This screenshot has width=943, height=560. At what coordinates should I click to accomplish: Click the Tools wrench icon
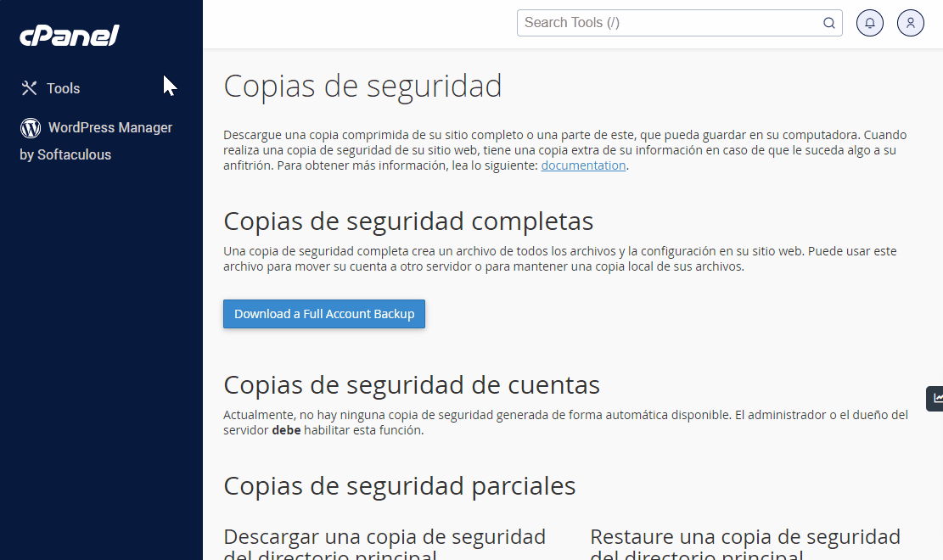[x=29, y=88]
